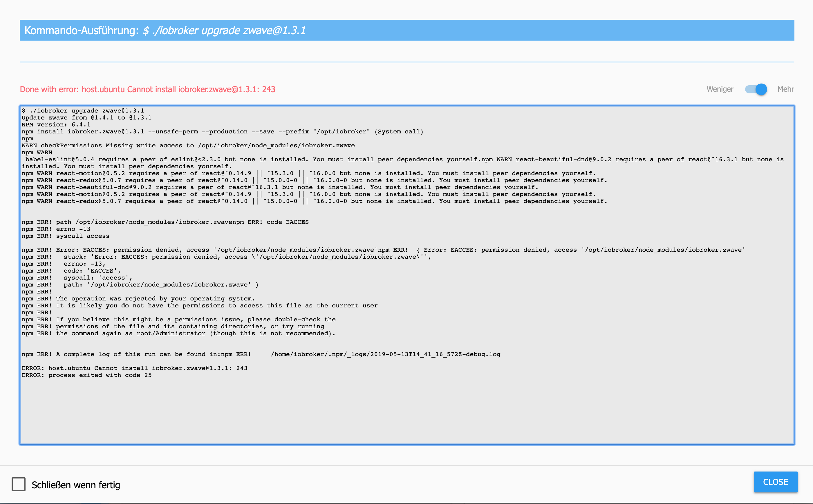Click the debug.log file path in the log
Screen dimensions: 813x504
[x=385, y=354]
